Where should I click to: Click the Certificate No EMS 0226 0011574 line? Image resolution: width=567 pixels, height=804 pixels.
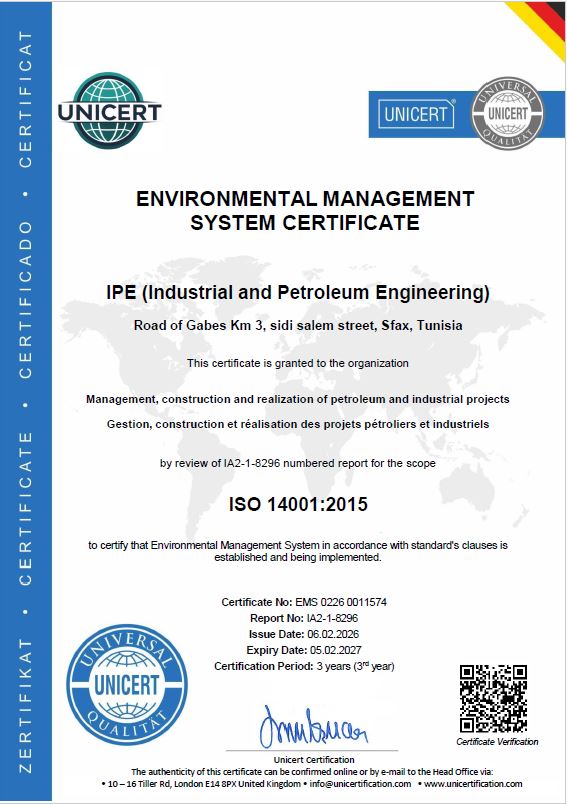coord(304,602)
